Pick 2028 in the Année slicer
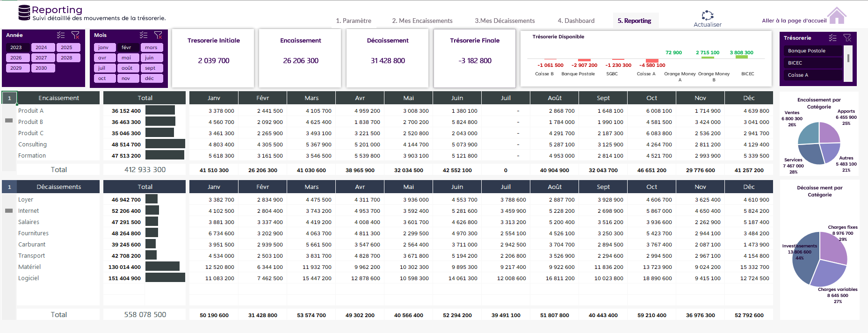Viewport: 868px width, 333px height. tap(68, 58)
